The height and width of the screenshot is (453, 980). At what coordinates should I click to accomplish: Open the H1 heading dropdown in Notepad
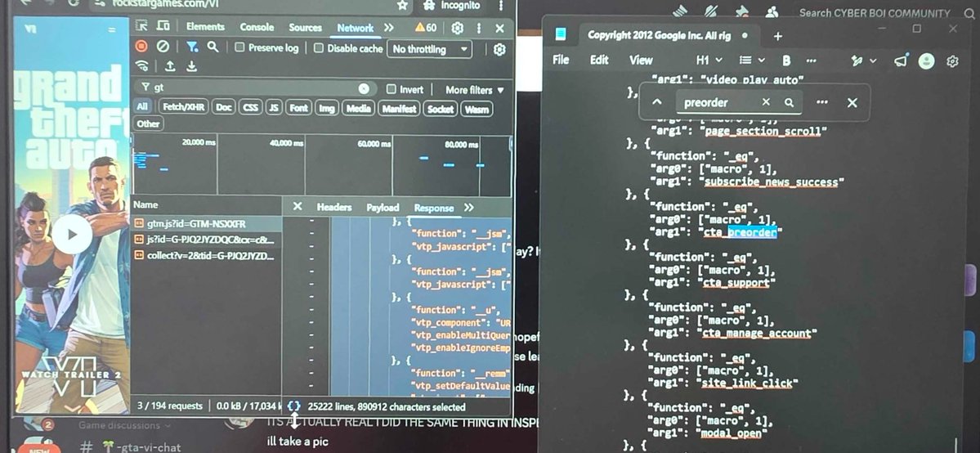coord(709,61)
